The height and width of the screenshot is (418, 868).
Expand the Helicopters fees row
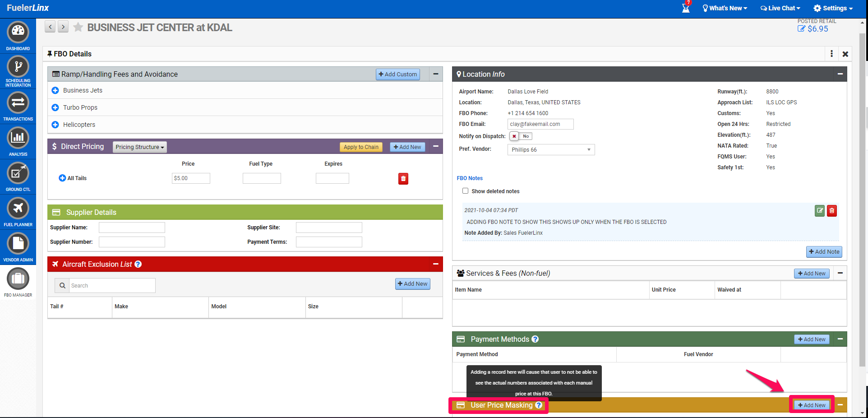(x=55, y=125)
